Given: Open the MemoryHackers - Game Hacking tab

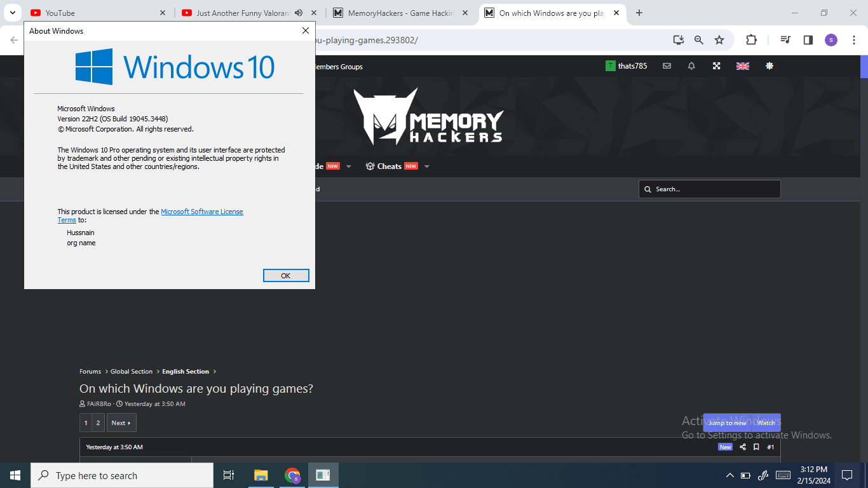Looking at the screenshot, I should point(400,13).
